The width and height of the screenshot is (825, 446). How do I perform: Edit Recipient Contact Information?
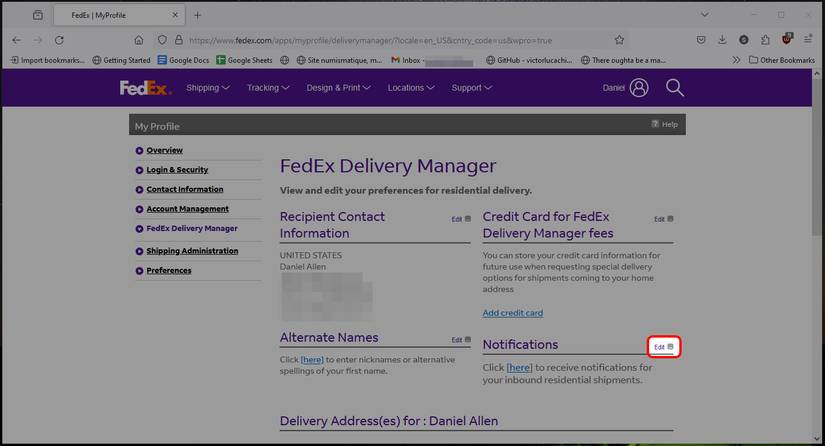point(461,219)
